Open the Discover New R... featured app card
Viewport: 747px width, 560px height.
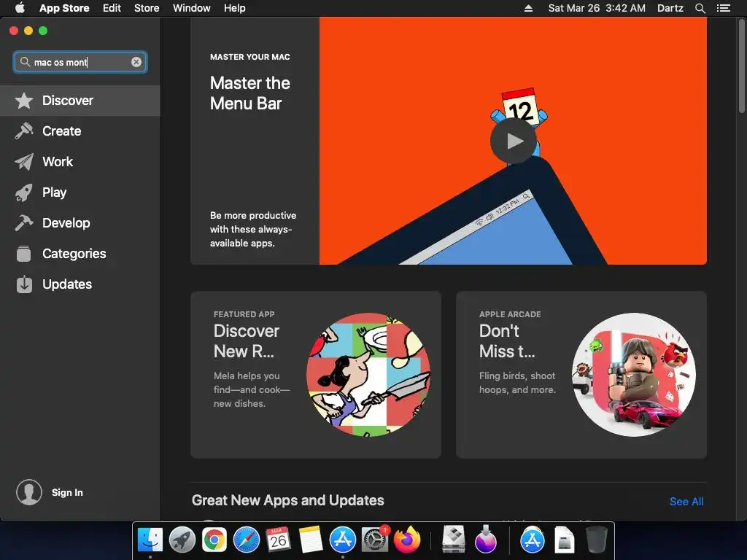[x=316, y=375]
